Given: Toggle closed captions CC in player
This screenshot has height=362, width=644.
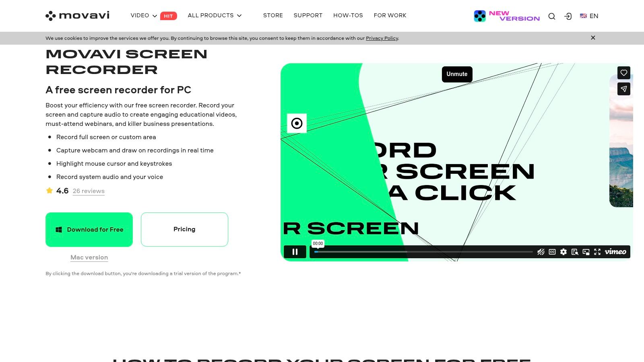Looking at the screenshot, I should 552,252.
